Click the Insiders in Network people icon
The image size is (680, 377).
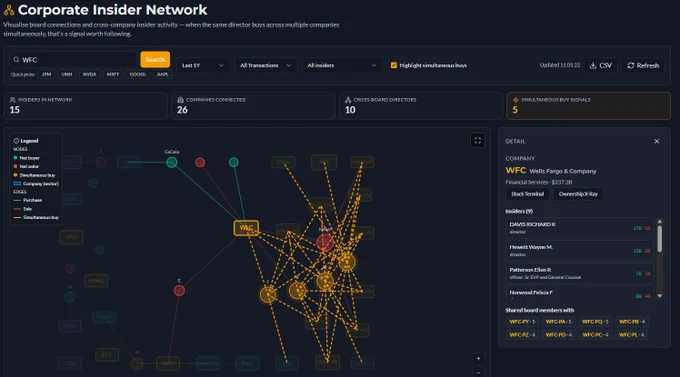coord(13,100)
